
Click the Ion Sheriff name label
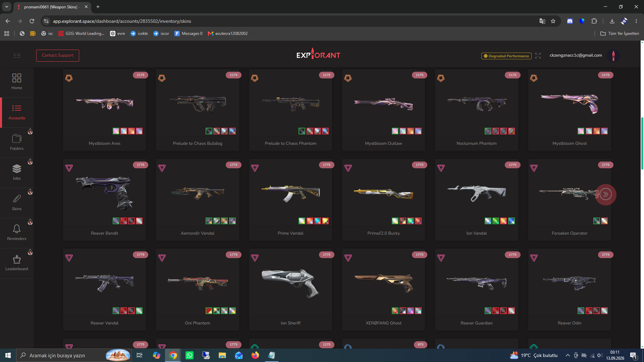click(x=290, y=323)
